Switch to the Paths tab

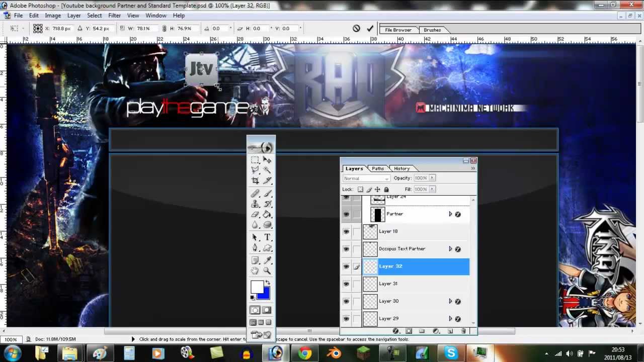(x=378, y=168)
